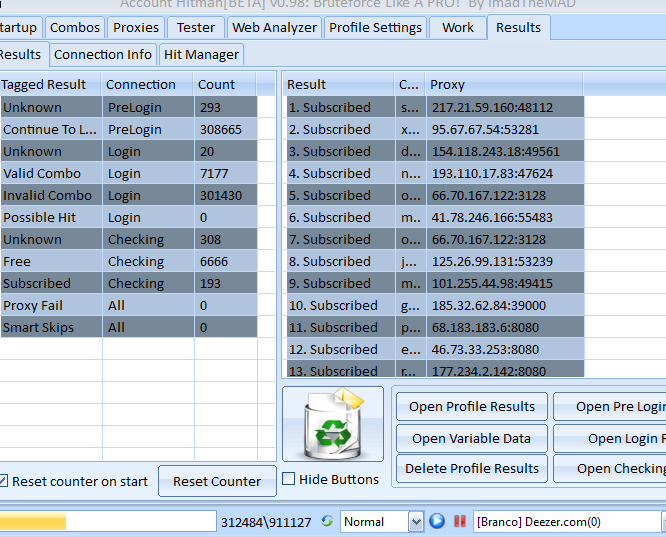This screenshot has width=666, height=537.
Task: Sort by Count column header
Action: (x=225, y=84)
